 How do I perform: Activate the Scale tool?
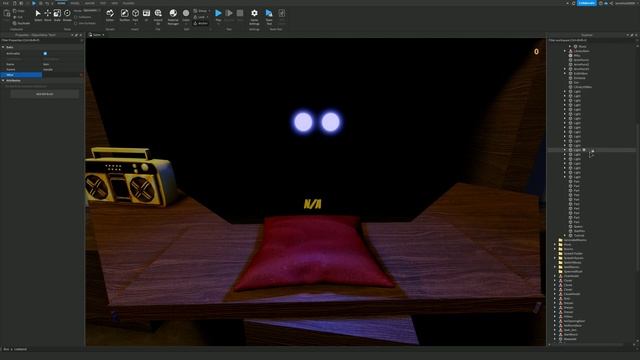click(57, 13)
